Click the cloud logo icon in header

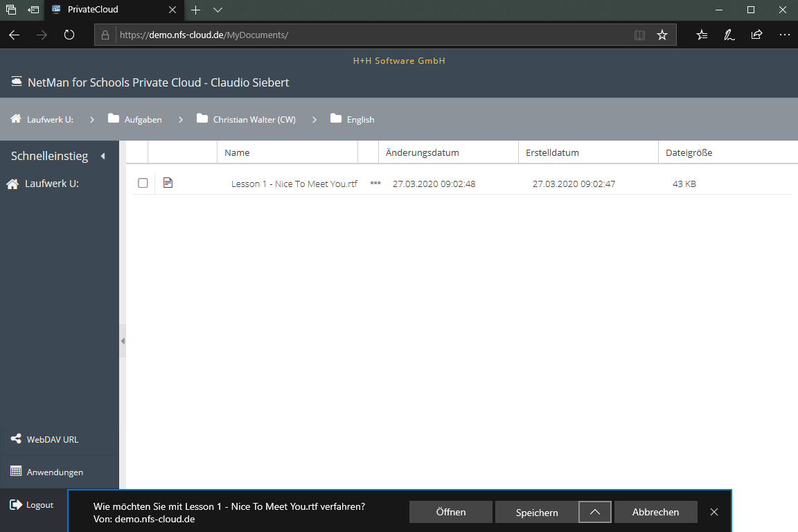coord(17,82)
